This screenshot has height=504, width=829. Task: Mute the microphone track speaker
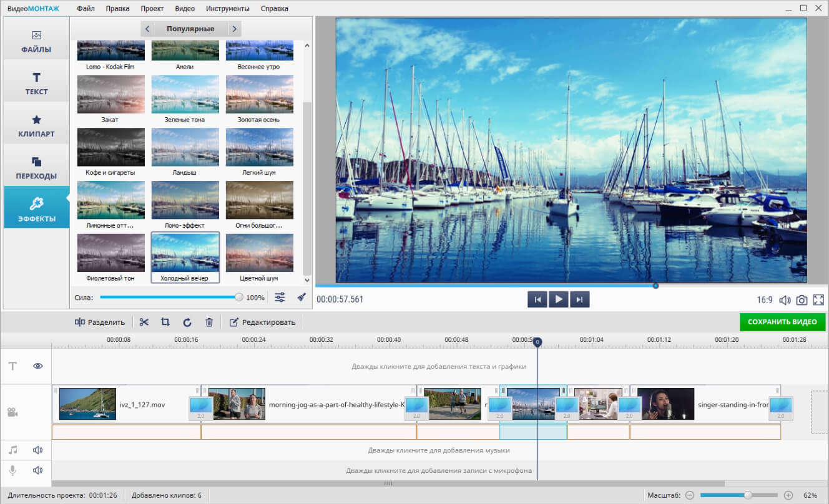point(38,470)
